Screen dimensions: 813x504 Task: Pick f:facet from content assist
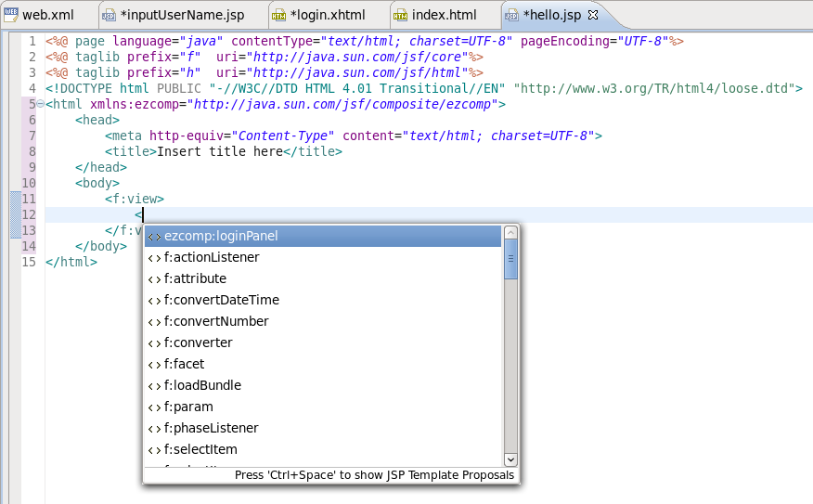point(322,364)
